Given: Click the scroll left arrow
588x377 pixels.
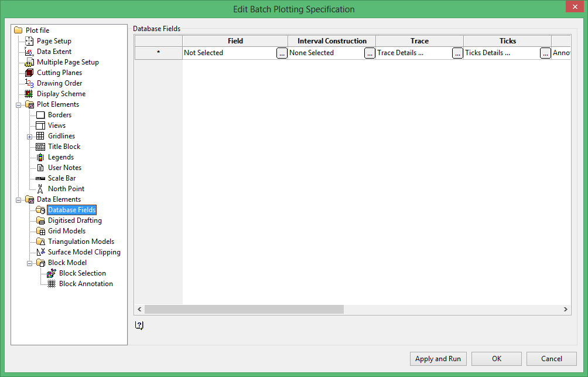Looking at the screenshot, I should click(139, 310).
